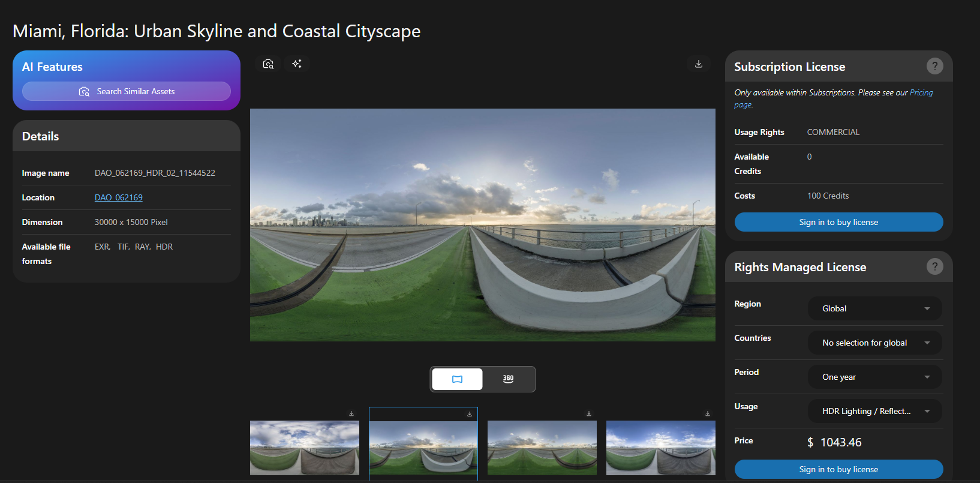Download the fourth thumbnail image

pos(708,413)
